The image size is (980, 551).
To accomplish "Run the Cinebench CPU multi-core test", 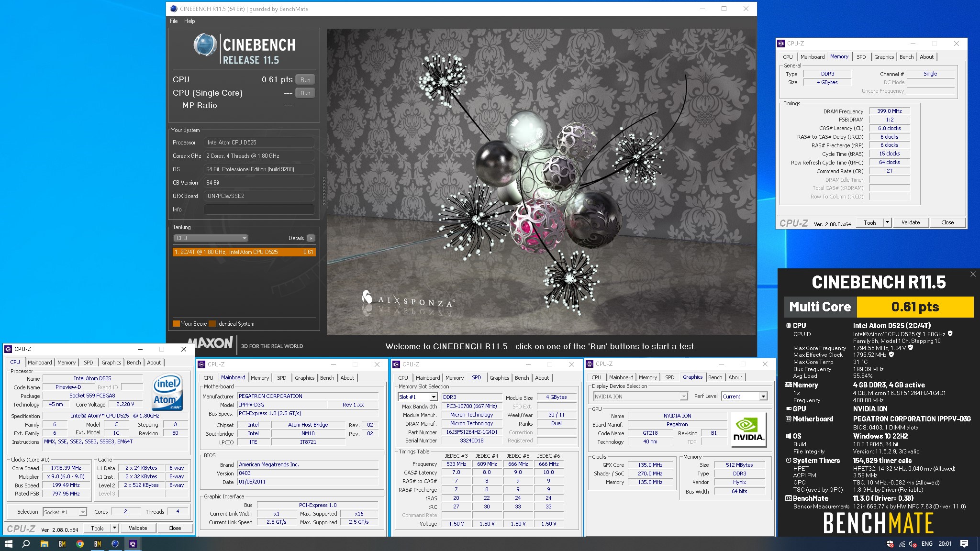I will [x=305, y=80].
